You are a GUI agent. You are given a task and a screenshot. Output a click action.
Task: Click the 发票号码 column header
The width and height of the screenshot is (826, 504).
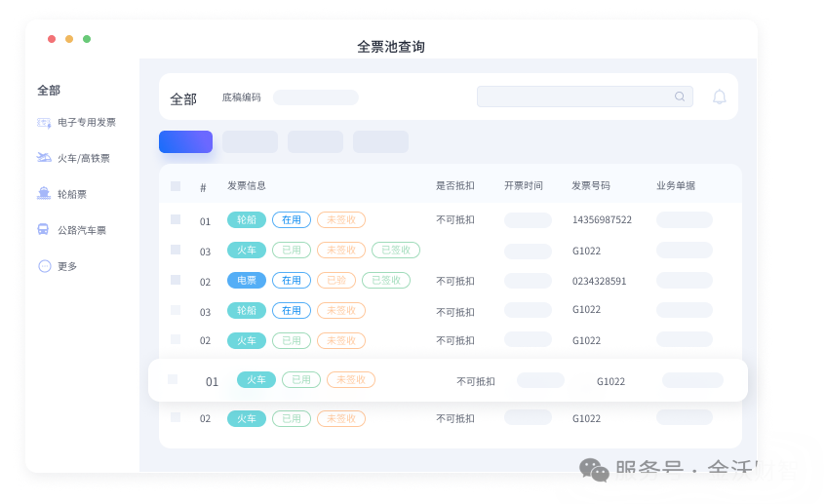click(591, 185)
